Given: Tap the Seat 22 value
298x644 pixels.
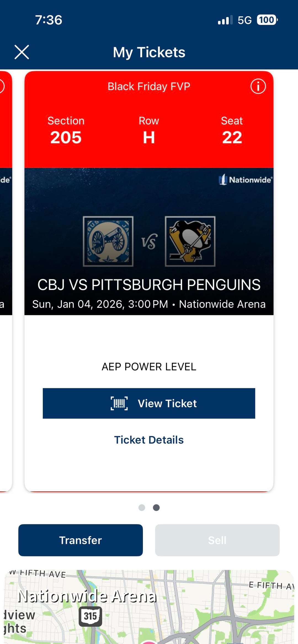Looking at the screenshot, I should (x=232, y=137).
